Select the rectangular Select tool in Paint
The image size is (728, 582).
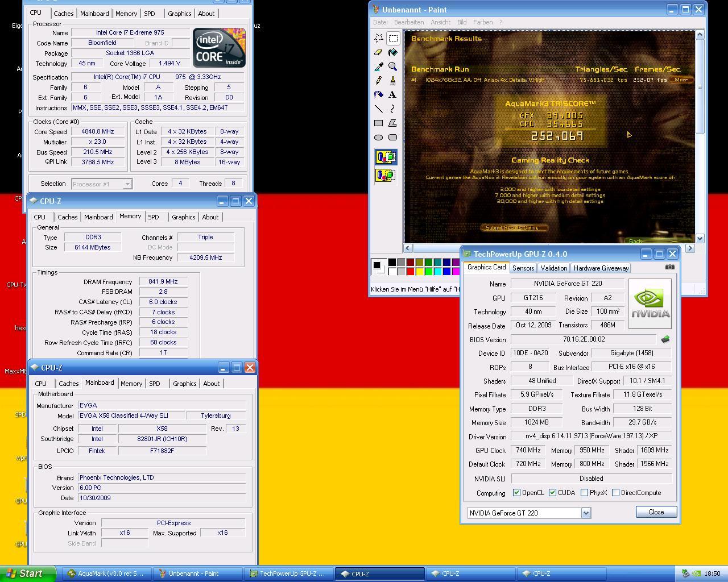click(393, 38)
